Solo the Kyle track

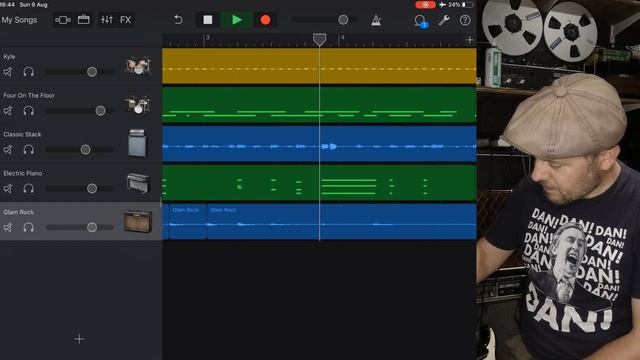tap(29, 72)
